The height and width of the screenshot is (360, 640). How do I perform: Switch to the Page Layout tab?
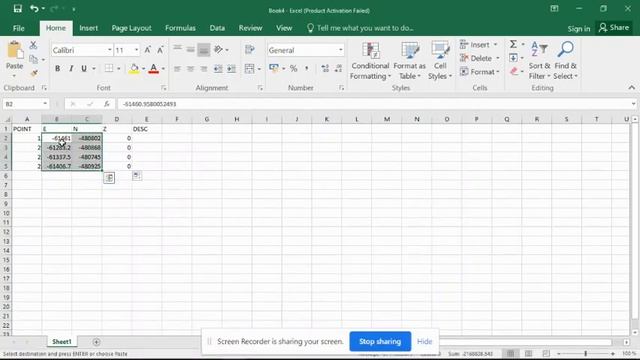pos(131,28)
